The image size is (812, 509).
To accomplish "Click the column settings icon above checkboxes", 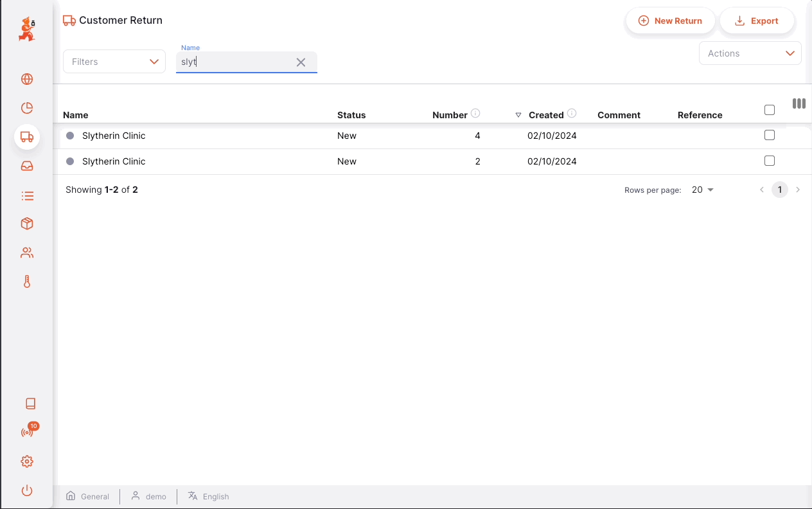I will click(799, 103).
